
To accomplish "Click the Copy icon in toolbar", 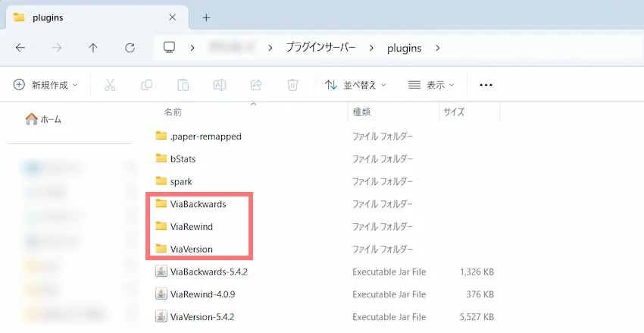I will 147,85.
